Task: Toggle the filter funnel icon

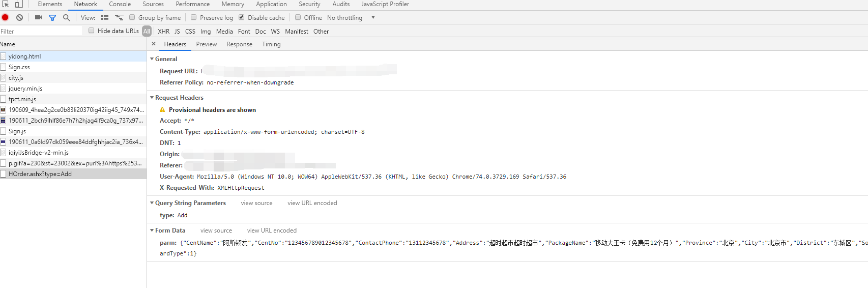Action: (x=52, y=17)
